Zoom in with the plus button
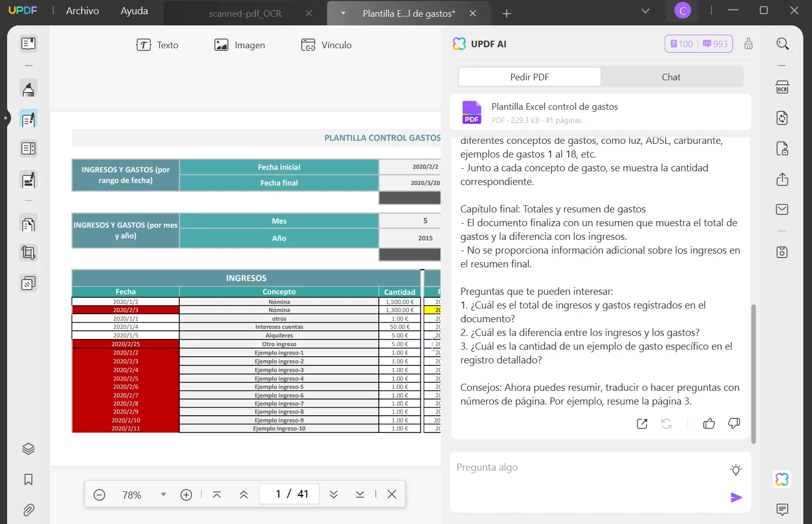 coord(186,495)
